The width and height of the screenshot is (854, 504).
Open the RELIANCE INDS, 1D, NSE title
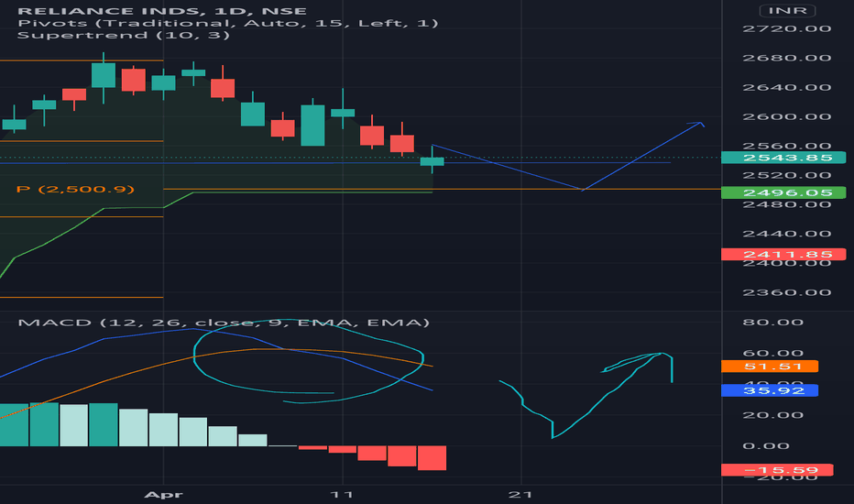(x=162, y=10)
